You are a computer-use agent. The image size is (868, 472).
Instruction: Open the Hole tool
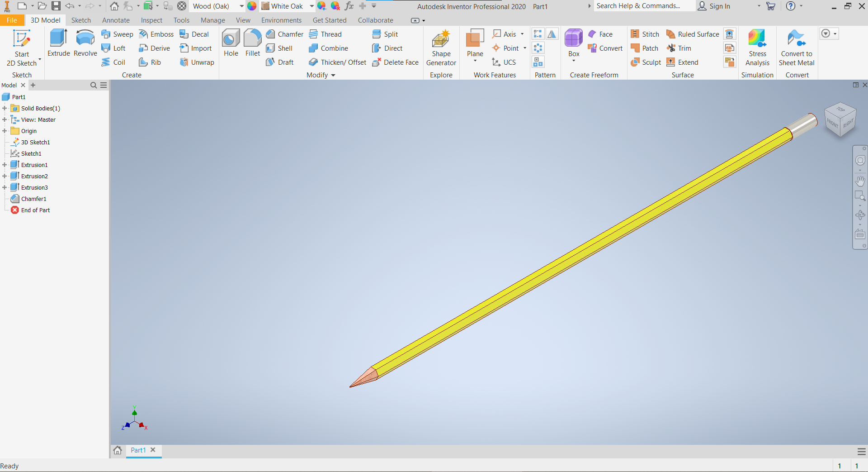[231, 43]
